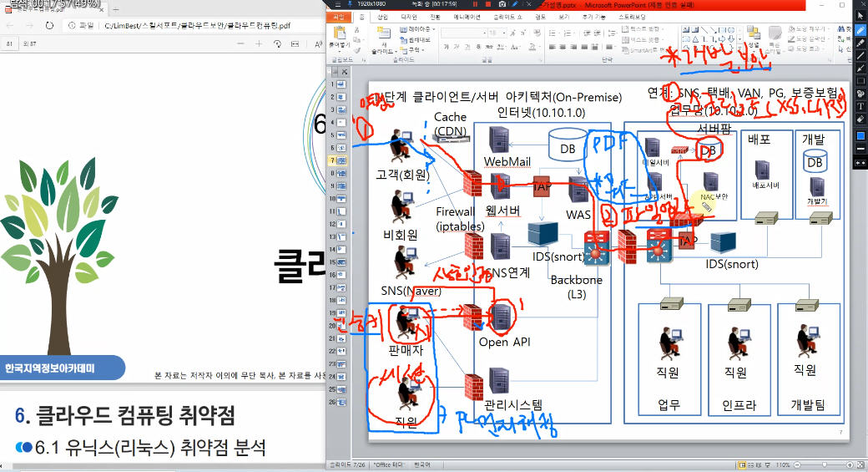868x472 pixels.
Task: Switch to Reading view in status bar
Action: tap(759, 464)
